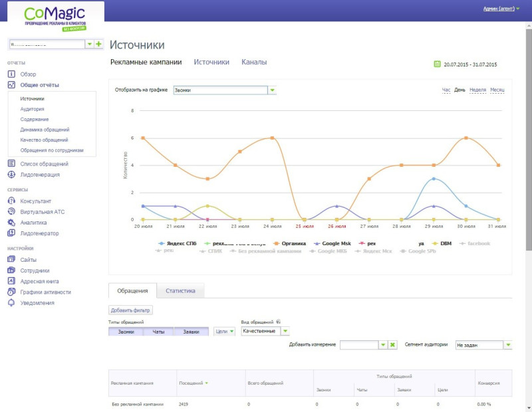Toggle the Заявки request type filter

coord(192,332)
